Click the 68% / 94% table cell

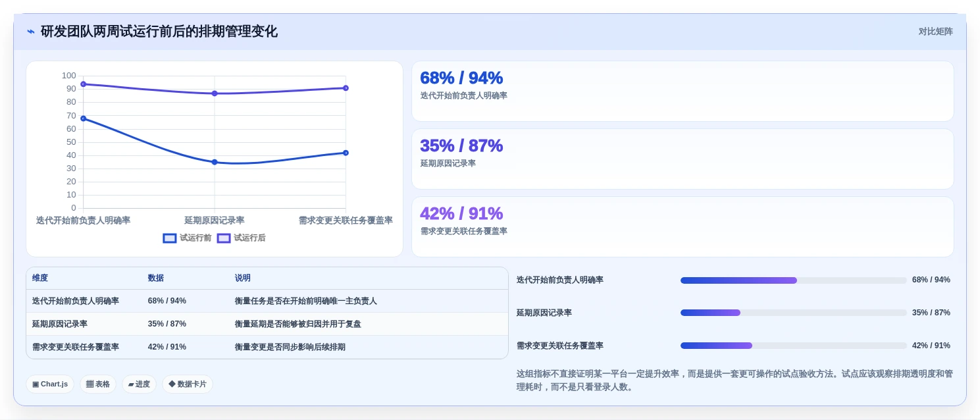167,301
